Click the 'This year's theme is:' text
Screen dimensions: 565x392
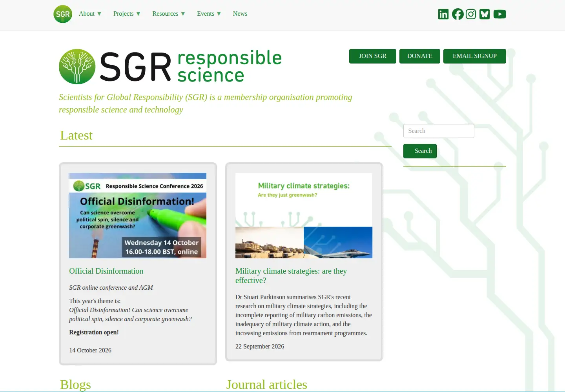click(95, 301)
